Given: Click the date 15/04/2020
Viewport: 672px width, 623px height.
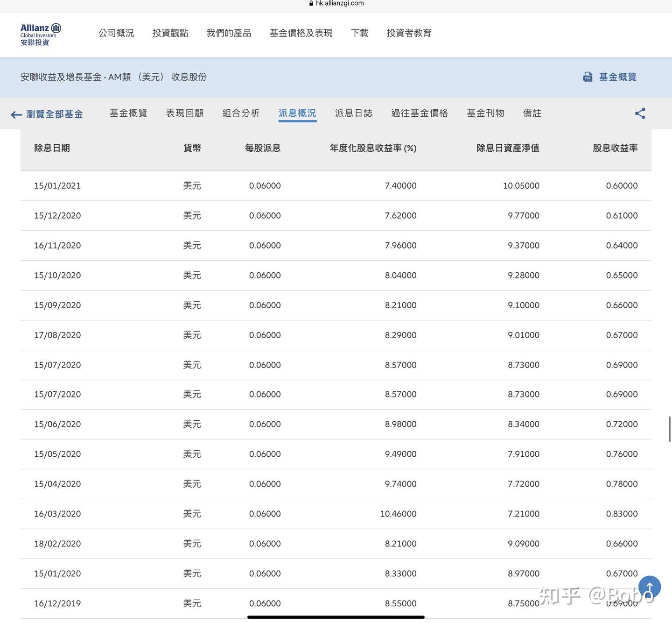Looking at the screenshot, I should tap(57, 484).
